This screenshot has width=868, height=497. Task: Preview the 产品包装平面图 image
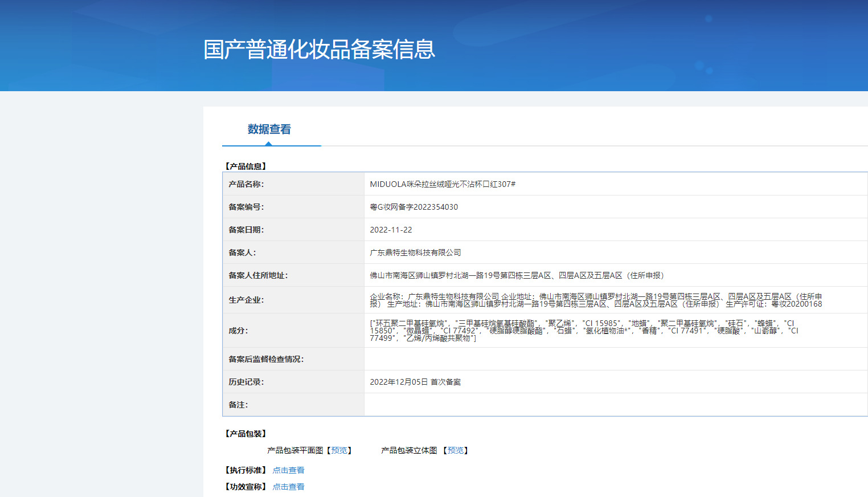click(339, 450)
